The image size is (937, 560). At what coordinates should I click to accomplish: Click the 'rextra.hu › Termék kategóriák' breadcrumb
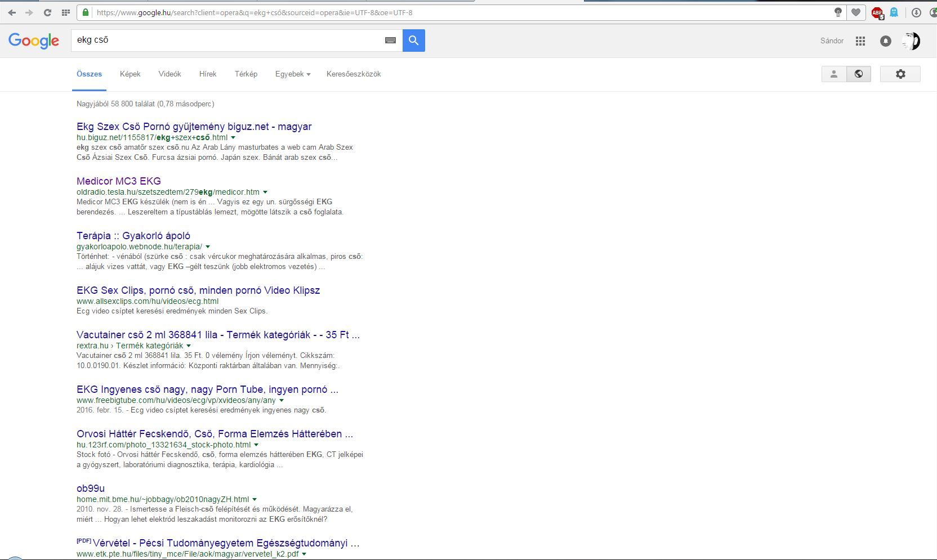[130, 346]
